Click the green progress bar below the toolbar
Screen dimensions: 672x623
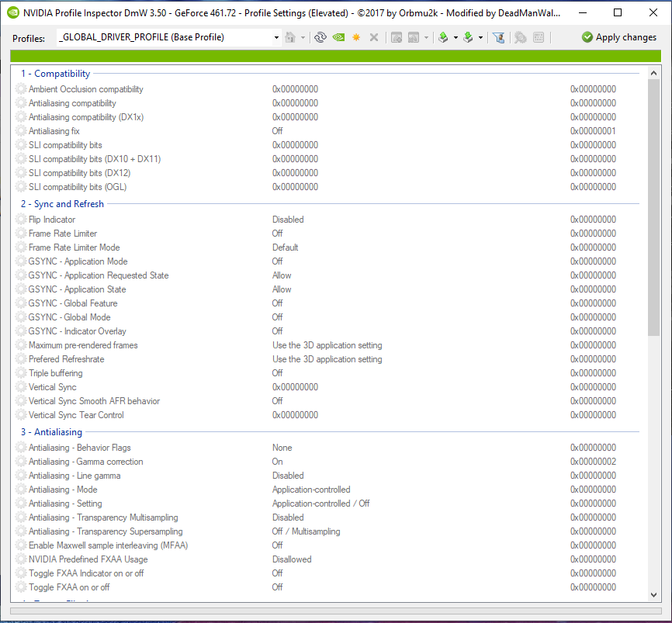pos(335,56)
